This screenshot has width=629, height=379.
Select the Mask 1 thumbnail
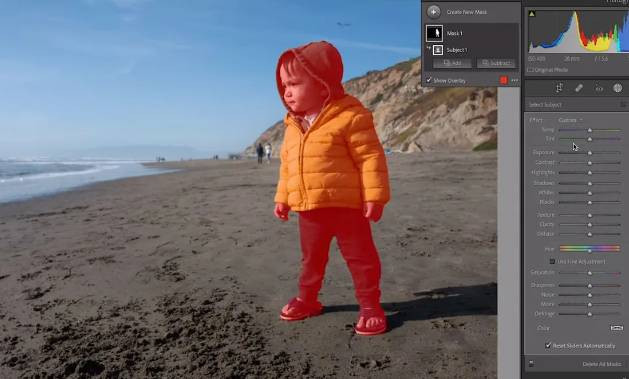434,33
